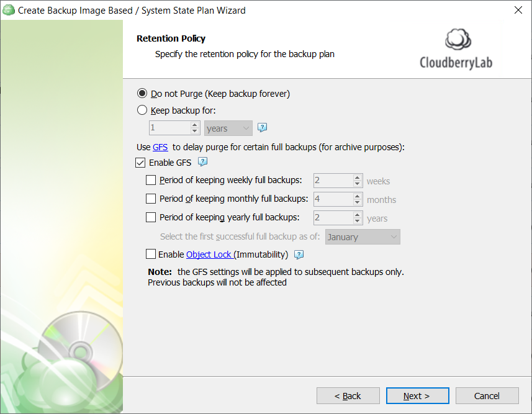The width and height of the screenshot is (532, 414).
Task: Open the years unit dropdown
Action: point(228,128)
